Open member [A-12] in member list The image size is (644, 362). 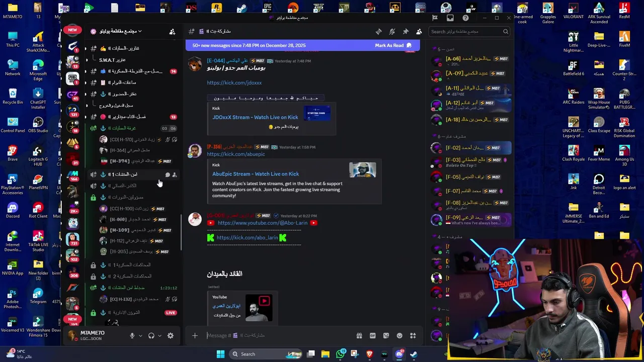[472, 105]
